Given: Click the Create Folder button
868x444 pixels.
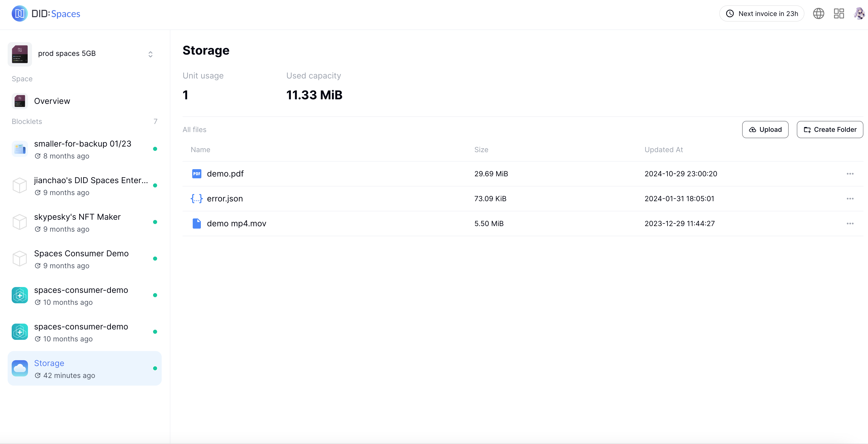Looking at the screenshot, I should coord(830,130).
